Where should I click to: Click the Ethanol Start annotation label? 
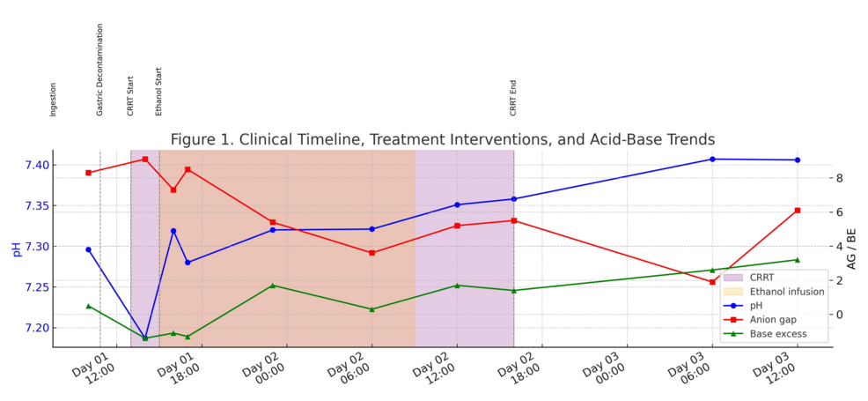159,93
